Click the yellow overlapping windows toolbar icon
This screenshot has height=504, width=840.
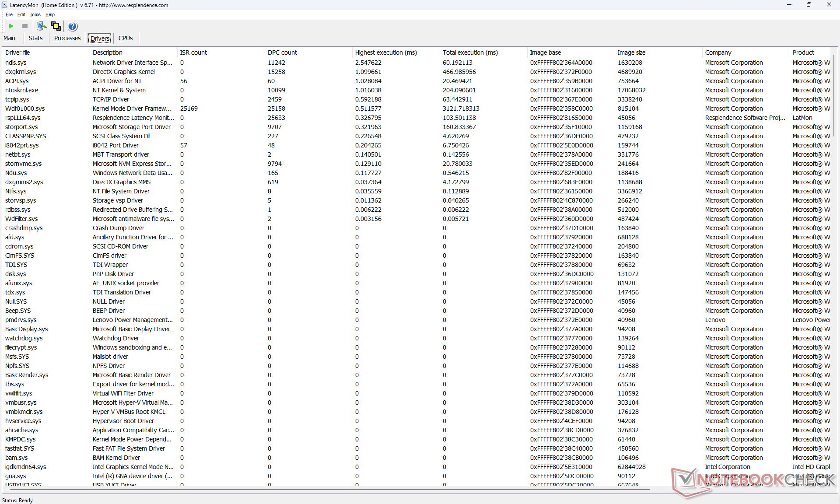[56, 26]
